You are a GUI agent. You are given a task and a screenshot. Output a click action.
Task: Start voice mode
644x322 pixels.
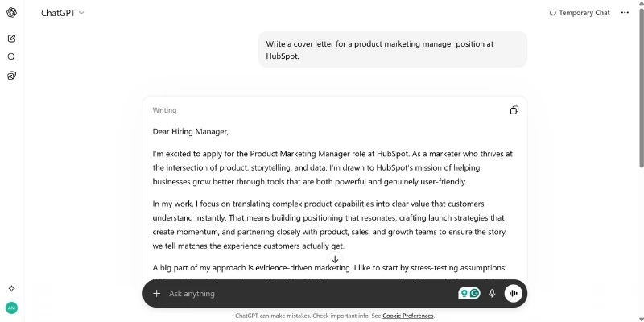513,294
